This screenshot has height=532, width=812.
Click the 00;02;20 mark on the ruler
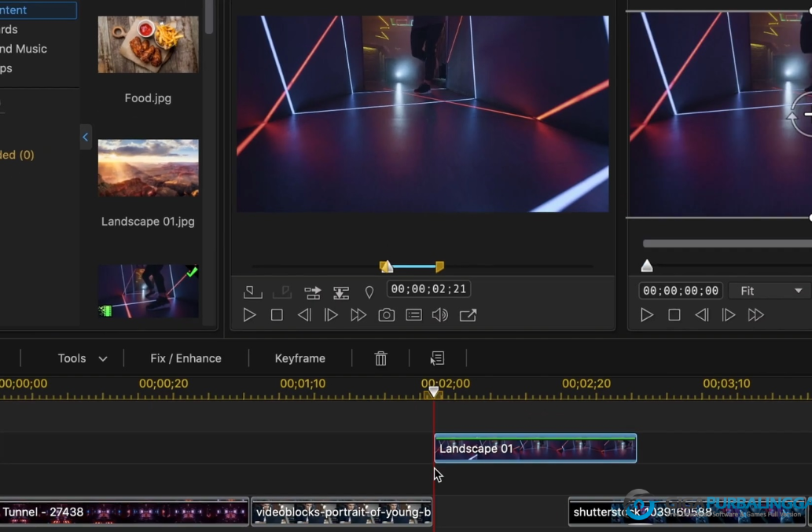[586, 383]
